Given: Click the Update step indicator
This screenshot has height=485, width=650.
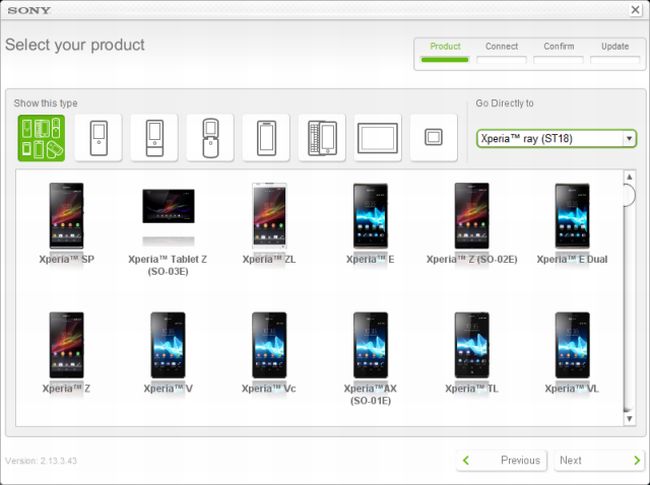Looking at the screenshot, I should point(615,52).
